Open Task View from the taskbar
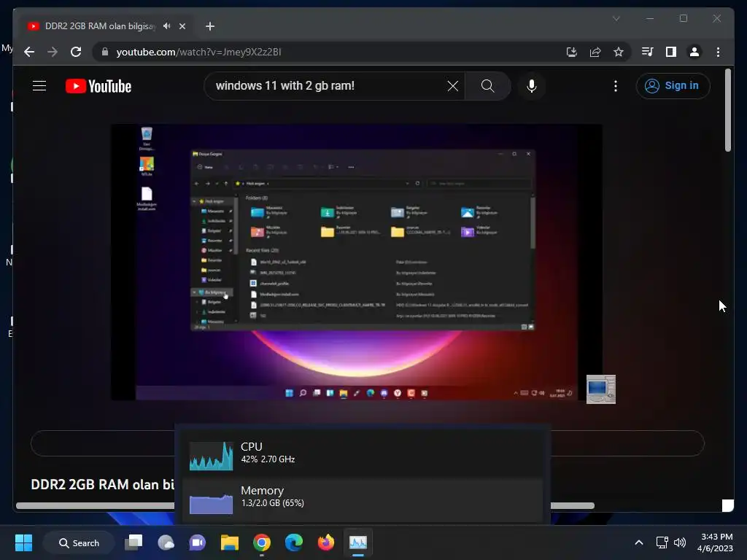This screenshot has height=560, width=747. pos(133,542)
